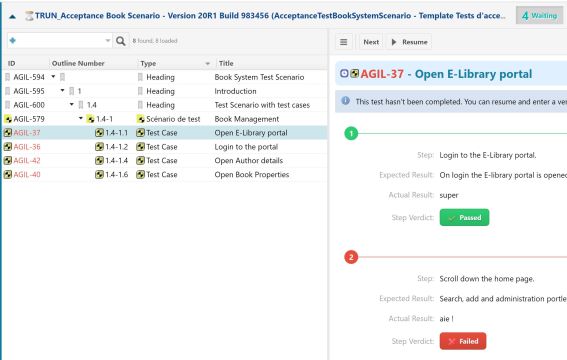The width and height of the screenshot is (567, 360).
Task: Select the Introduction title cell
Action: point(235,91)
